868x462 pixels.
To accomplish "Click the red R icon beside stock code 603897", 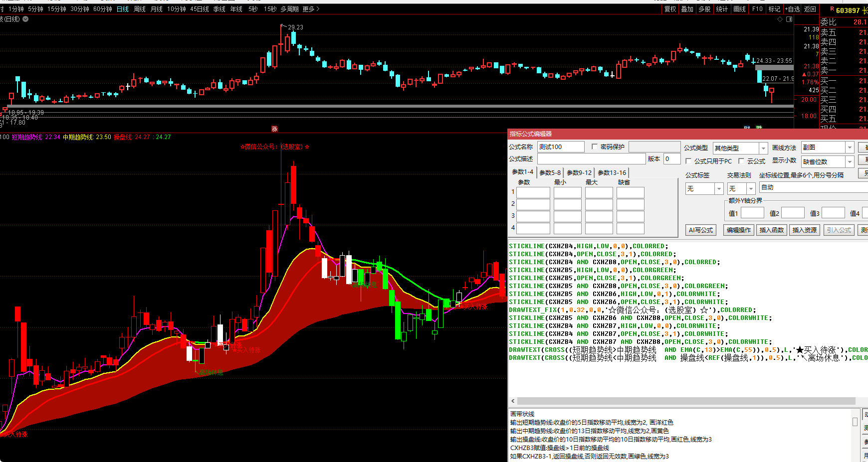I will (x=832, y=9).
